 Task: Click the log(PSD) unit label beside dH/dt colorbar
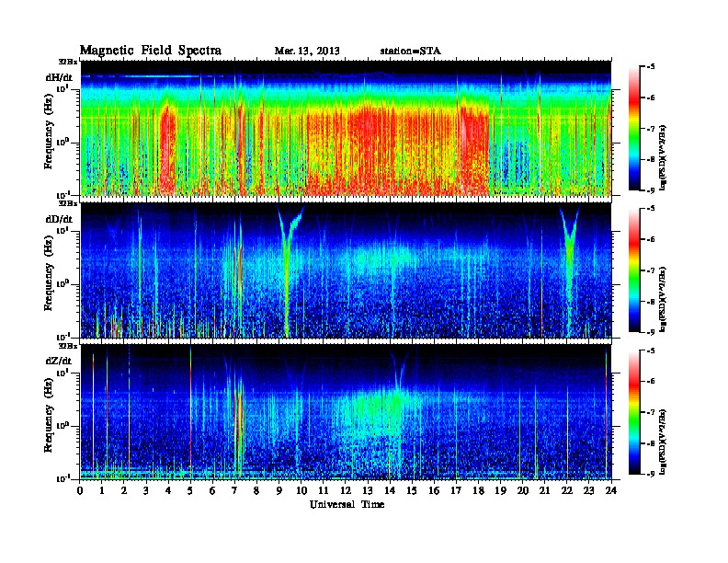pos(663,157)
